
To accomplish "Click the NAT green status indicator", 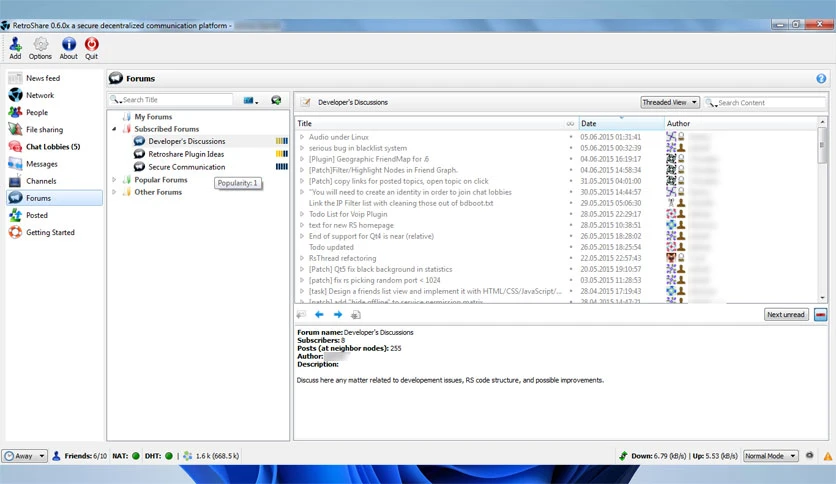I will pos(135,456).
